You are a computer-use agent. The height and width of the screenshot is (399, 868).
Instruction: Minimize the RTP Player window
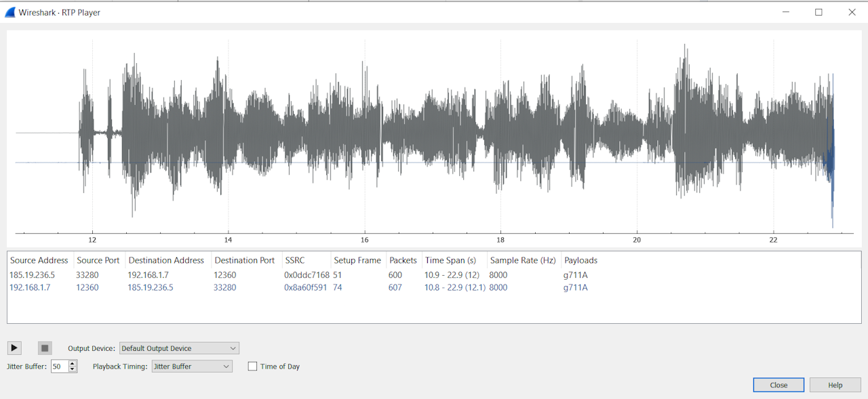tap(786, 12)
